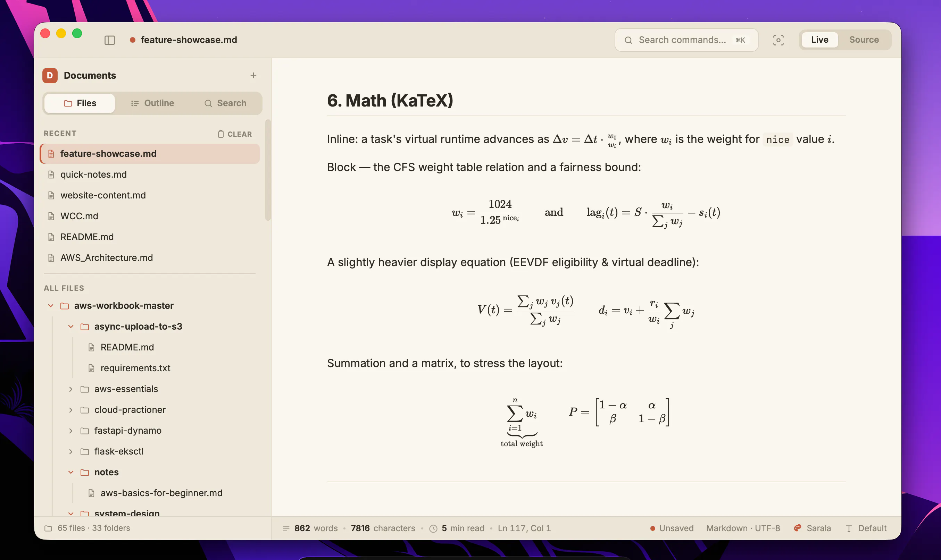Click the plus icon beside Documents
Image resolution: width=941 pixels, height=560 pixels.
pos(253,76)
